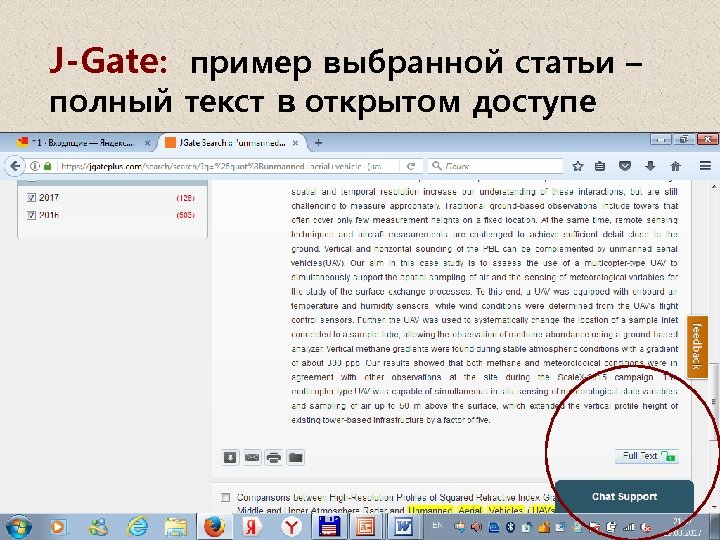Open the Pocket shield icon
Viewport: 720px width, 540px height.
tap(624, 166)
